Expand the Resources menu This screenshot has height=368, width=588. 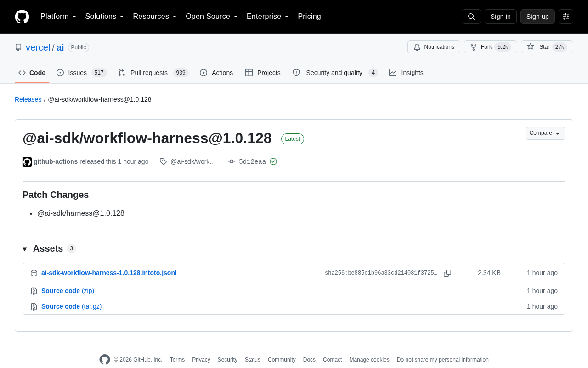pos(155,17)
